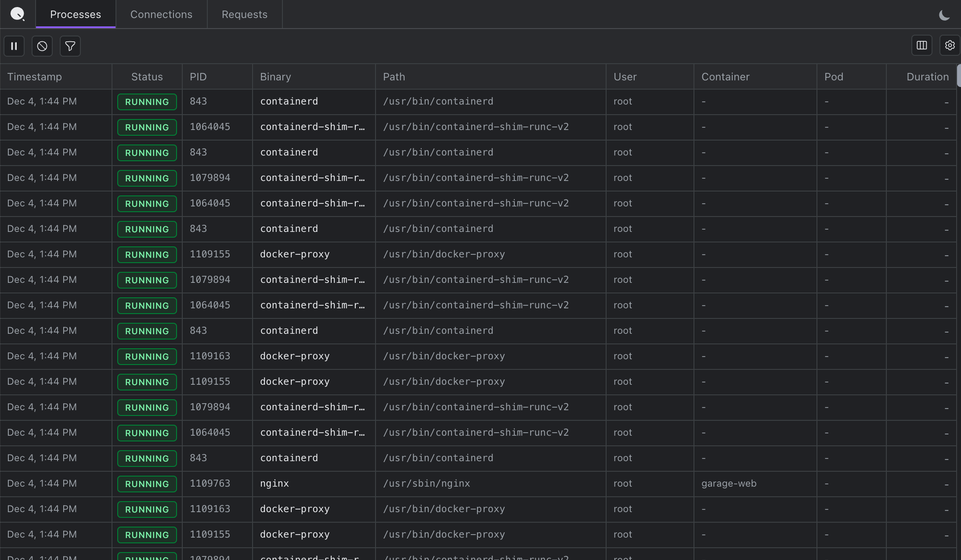Open the filter funnel icon
Viewport: 961px width, 560px height.
(x=70, y=46)
